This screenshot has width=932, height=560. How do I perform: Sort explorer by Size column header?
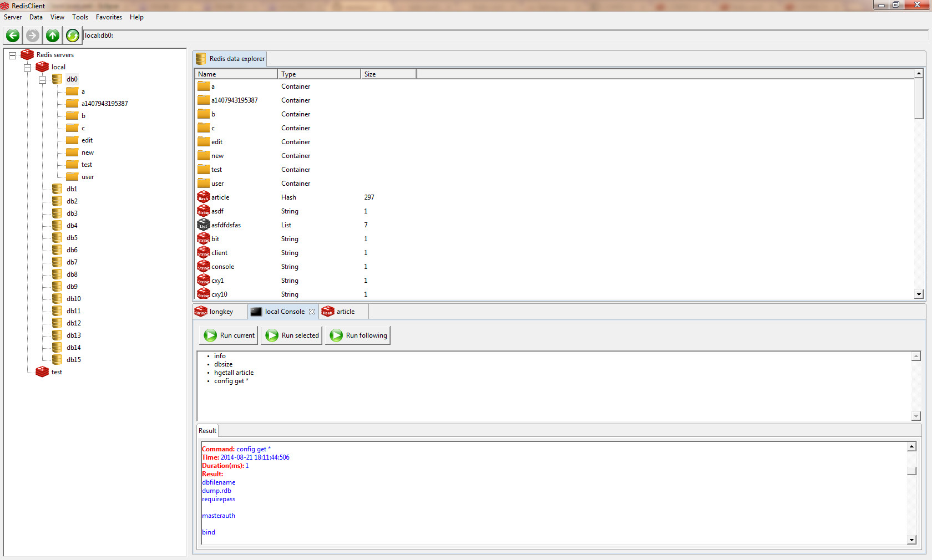point(388,74)
